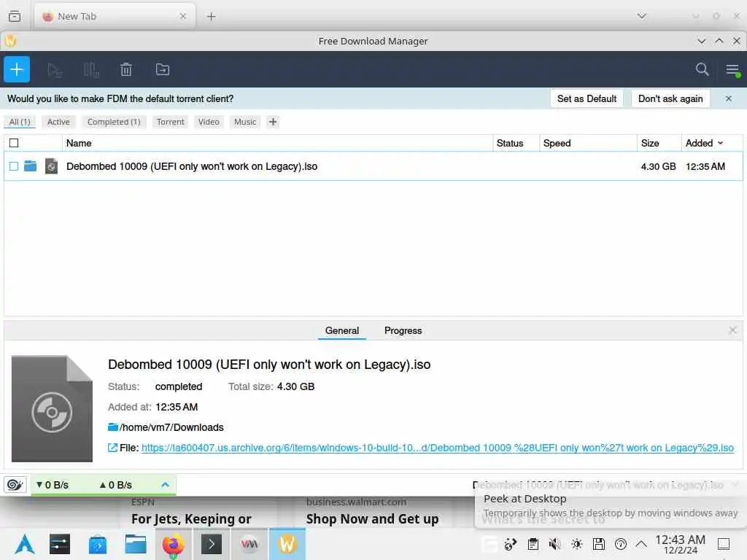Open the FDM hamburger main menu

tap(732, 70)
